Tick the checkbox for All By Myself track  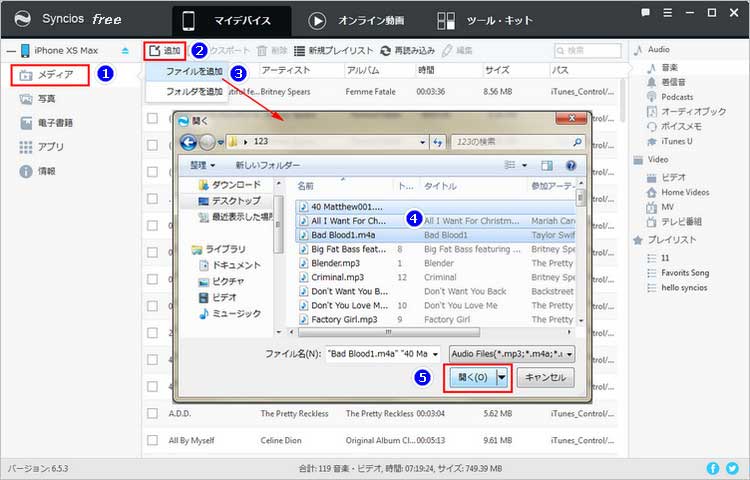153,440
